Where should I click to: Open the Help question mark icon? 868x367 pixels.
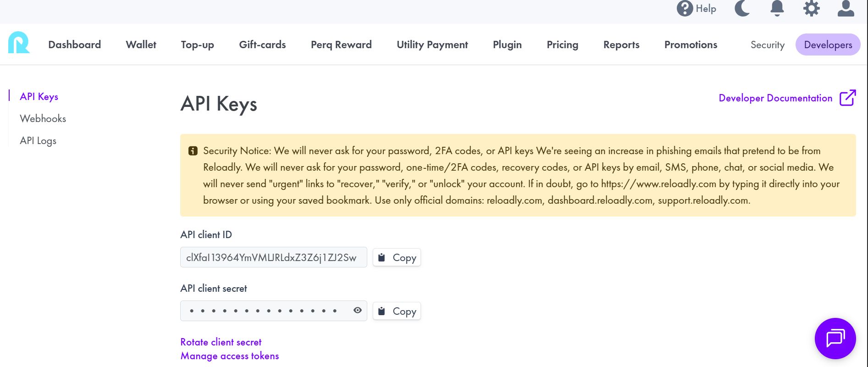pyautogui.click(x=685, y=9)
